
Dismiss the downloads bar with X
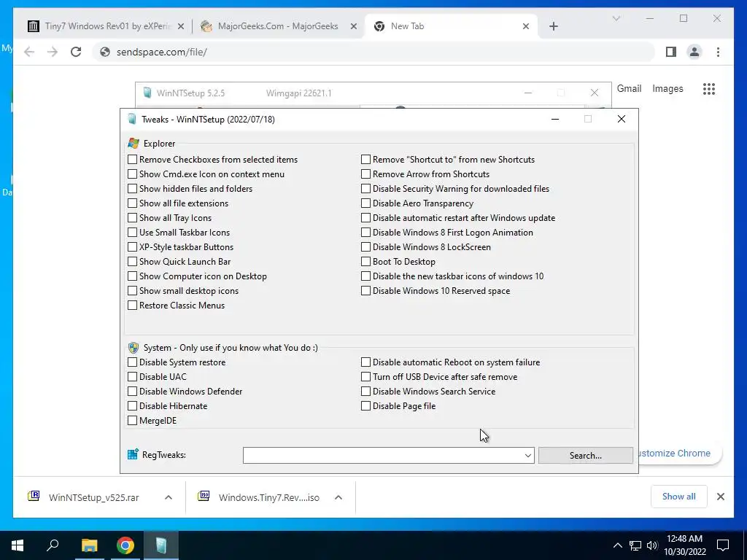point(720,497)
